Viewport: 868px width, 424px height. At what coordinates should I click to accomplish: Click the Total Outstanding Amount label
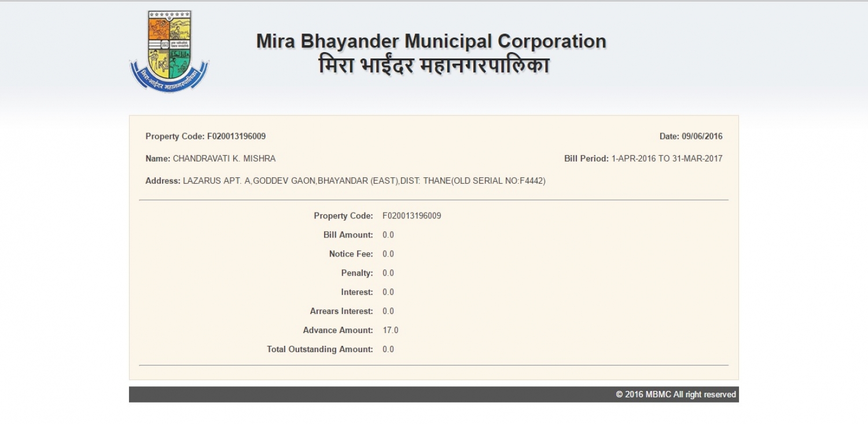point(319,350)
